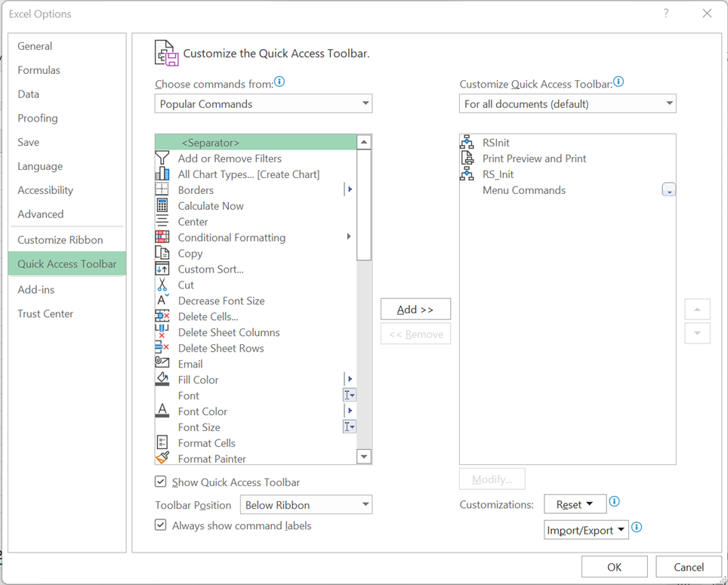Switch to the Customize Ribbon category

pos(60,240)
